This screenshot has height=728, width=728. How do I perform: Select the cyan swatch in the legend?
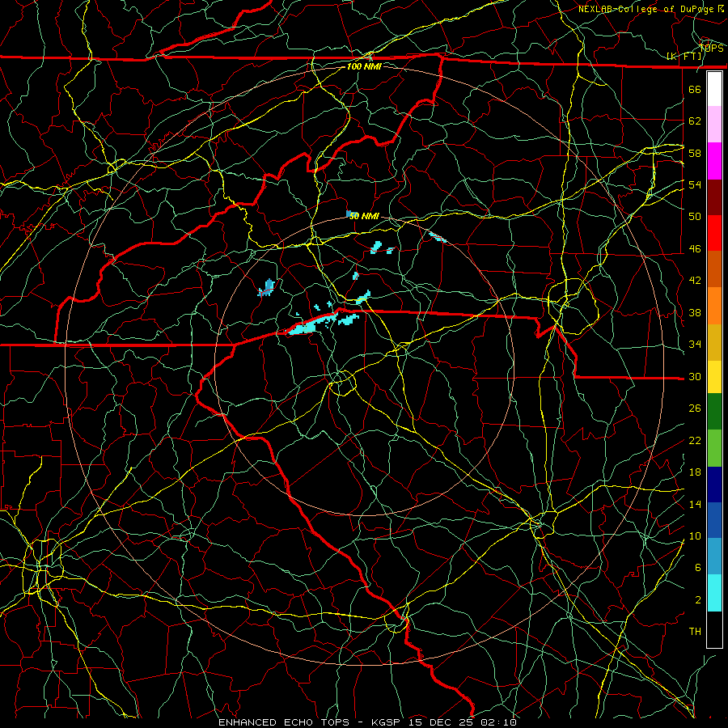(x=714, y=593)
